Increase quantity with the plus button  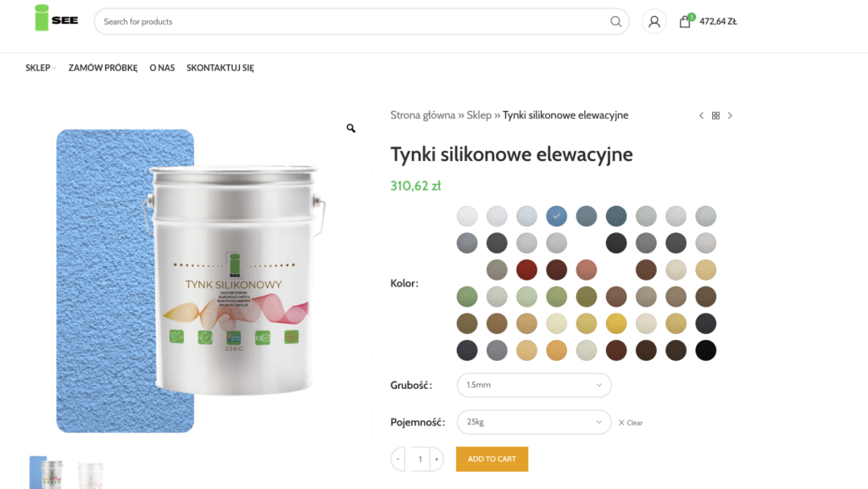point(437,459)
